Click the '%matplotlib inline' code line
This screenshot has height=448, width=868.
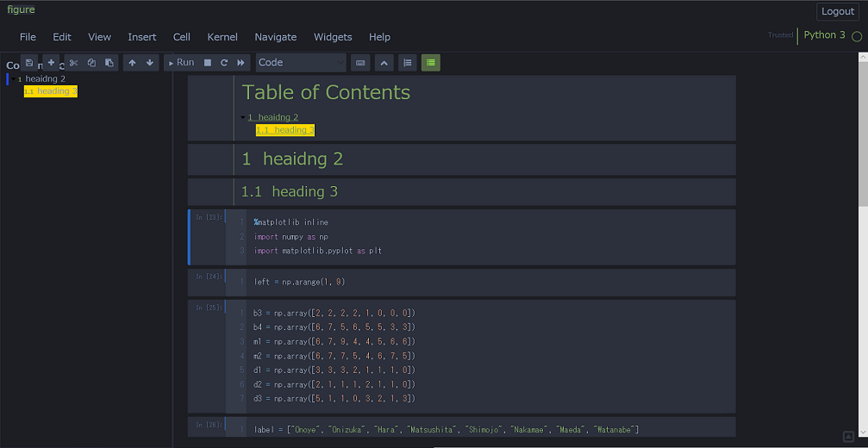(x=291, y=222)
